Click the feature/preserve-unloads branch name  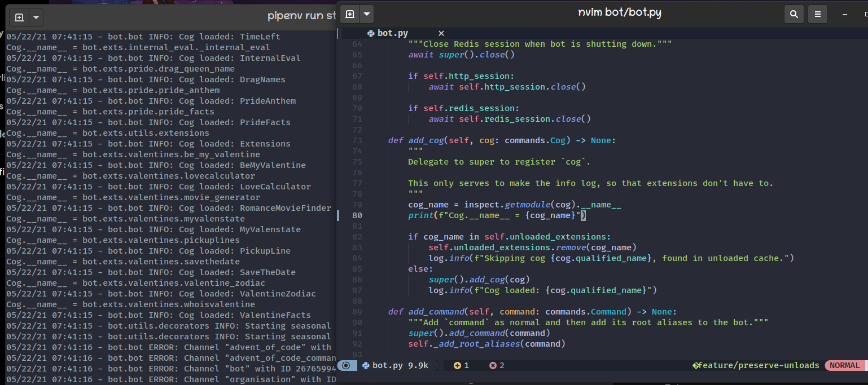760,365
